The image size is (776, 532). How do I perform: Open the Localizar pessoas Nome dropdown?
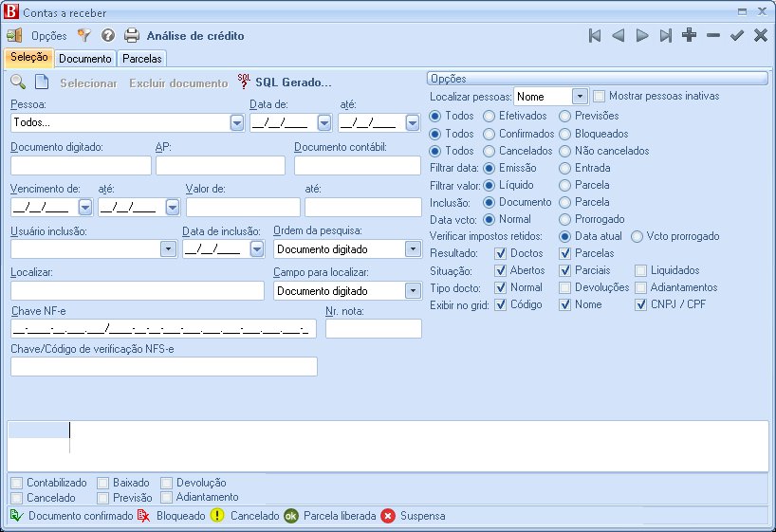(x=580, y=97)
